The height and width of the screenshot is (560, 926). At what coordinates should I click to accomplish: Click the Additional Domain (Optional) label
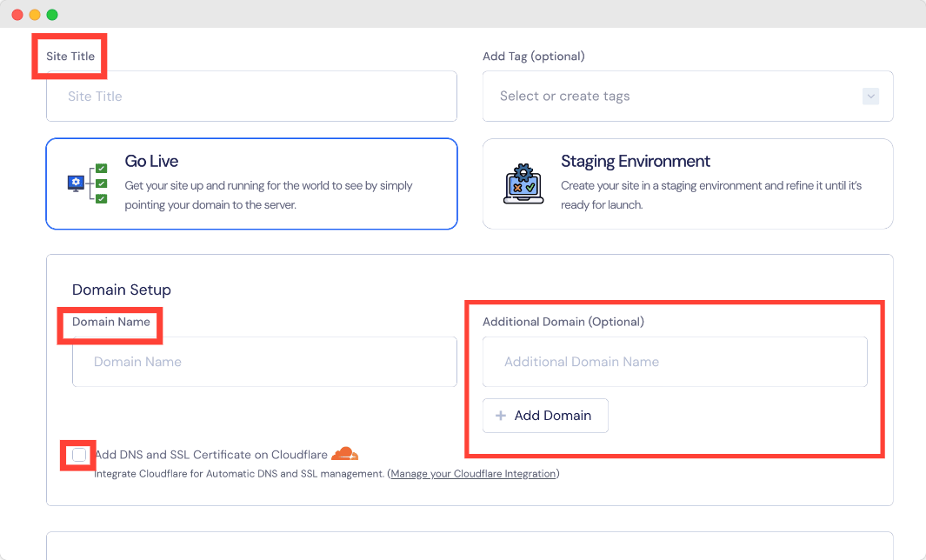point(563,322)
